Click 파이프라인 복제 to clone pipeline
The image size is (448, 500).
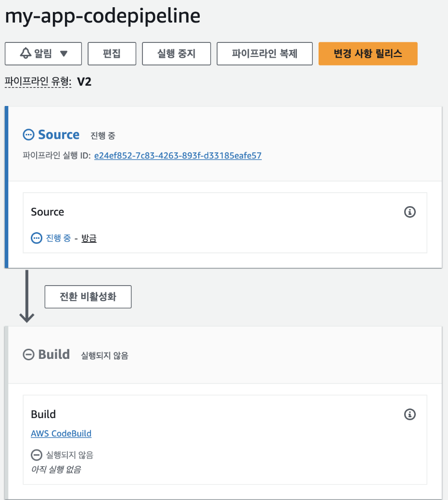click(x=265, y=53)
